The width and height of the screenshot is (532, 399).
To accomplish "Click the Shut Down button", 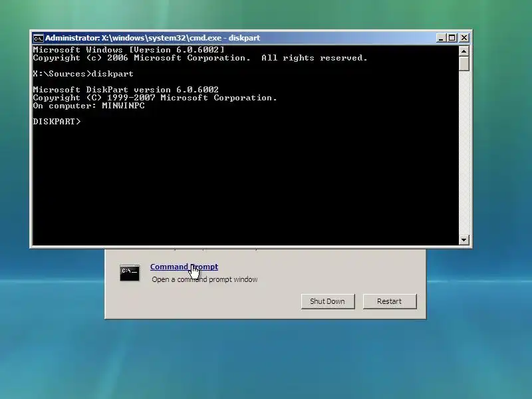I will pyautogui.click(x=328, y=301).
